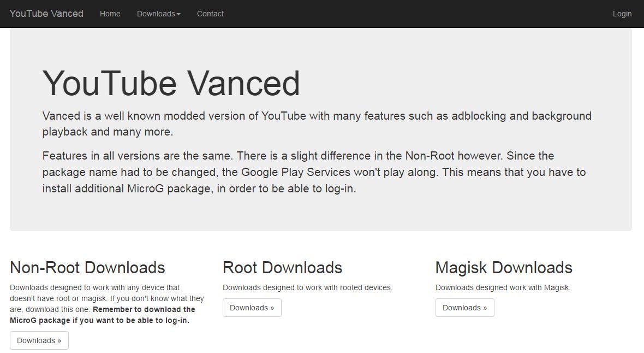This screenshot has height=353, width=644.
Task: Click empty dark navbar area left of Login
Action: (x=415, y=14)
